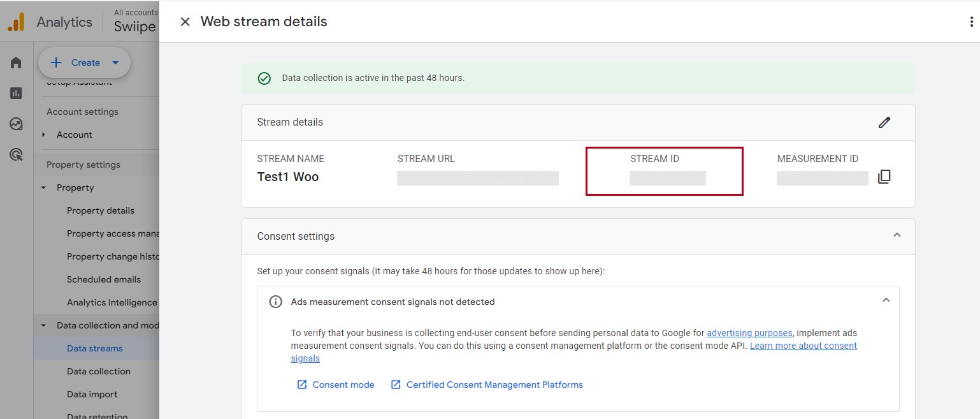Expand the Account tree item
Viewport: 980px width, 419px height.
coord(44,135)
